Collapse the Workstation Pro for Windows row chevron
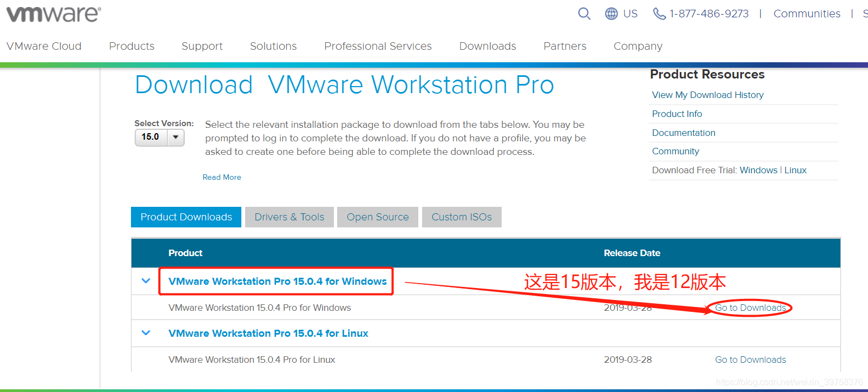The width and height of the screenshot is (868, 392). click(x=146, y=281)
